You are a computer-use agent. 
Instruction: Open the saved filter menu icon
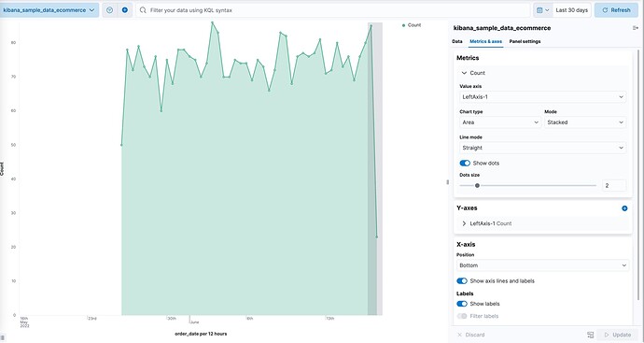point(109,10)
